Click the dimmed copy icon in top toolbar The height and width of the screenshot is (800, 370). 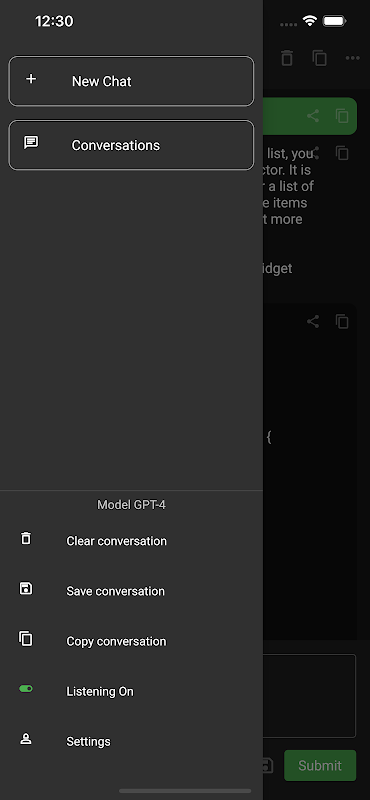(x=320, y=58)
